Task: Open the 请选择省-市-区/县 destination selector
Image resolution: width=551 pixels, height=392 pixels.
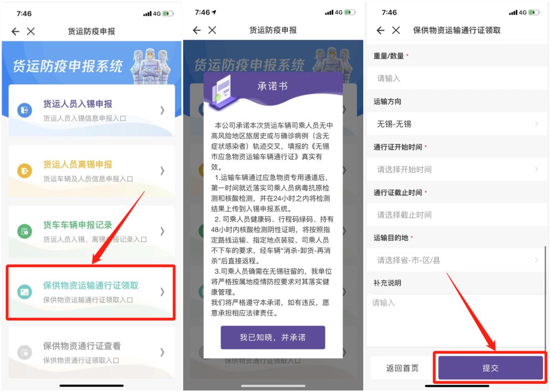Action: pos(457,260)
